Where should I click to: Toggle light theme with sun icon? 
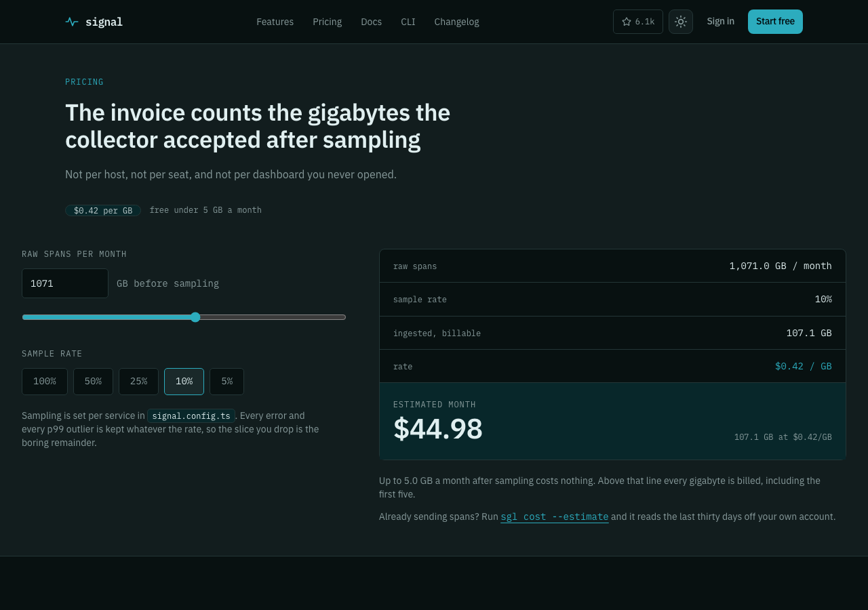[681, 22]
